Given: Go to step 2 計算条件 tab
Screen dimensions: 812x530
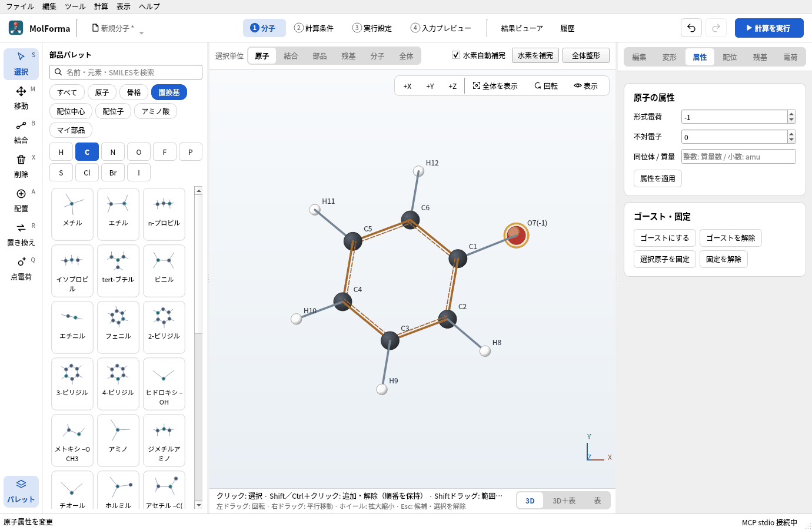Looking at the screenshot, I should (x=314, y=28).
